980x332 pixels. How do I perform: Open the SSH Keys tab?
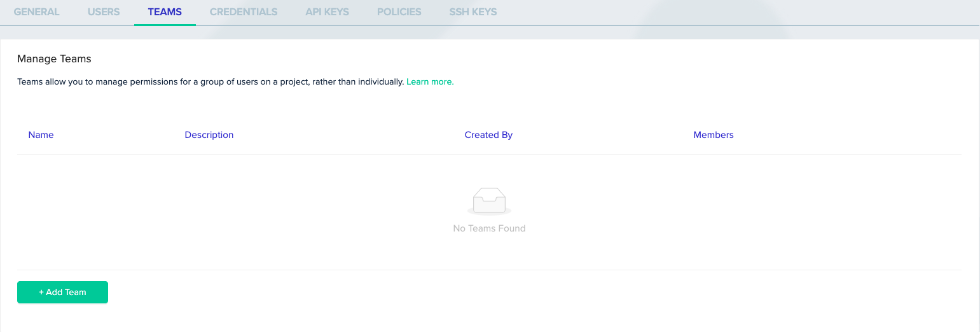[473, 12]
